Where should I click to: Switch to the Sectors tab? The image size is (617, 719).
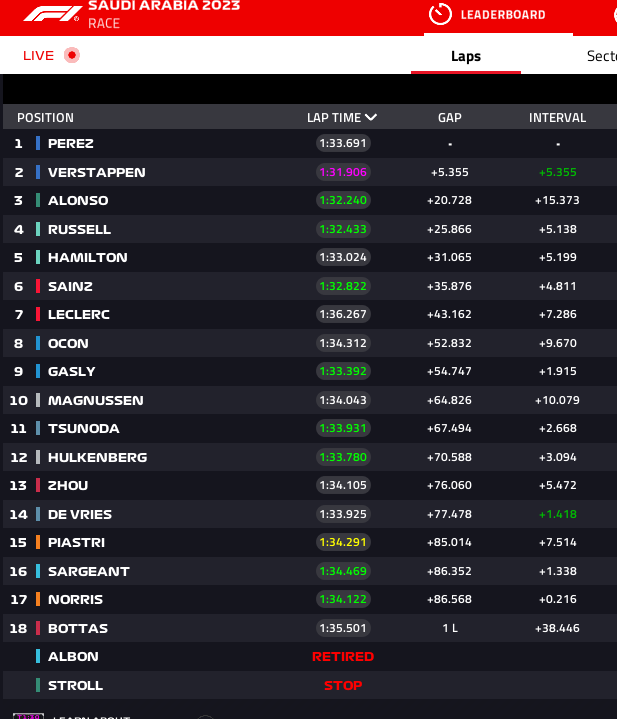(x=601, y=56)
